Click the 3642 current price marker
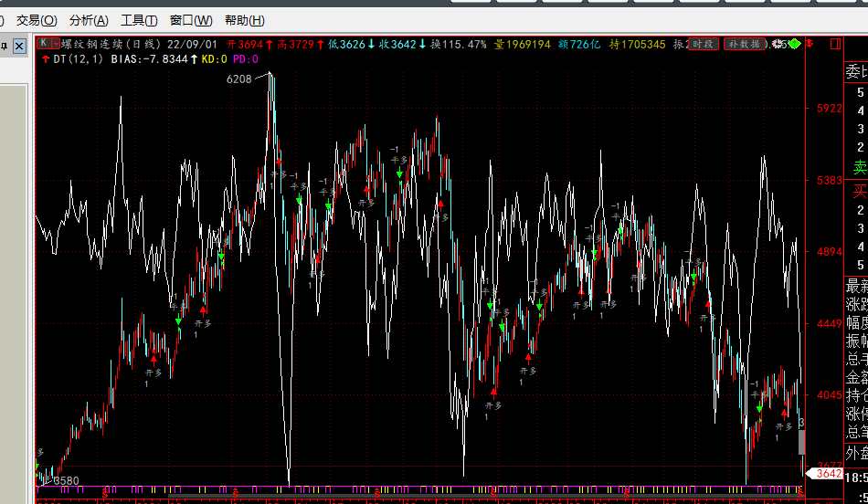This screenshot has width=868, height=504. pyautogui.click(x=825, y=474)
